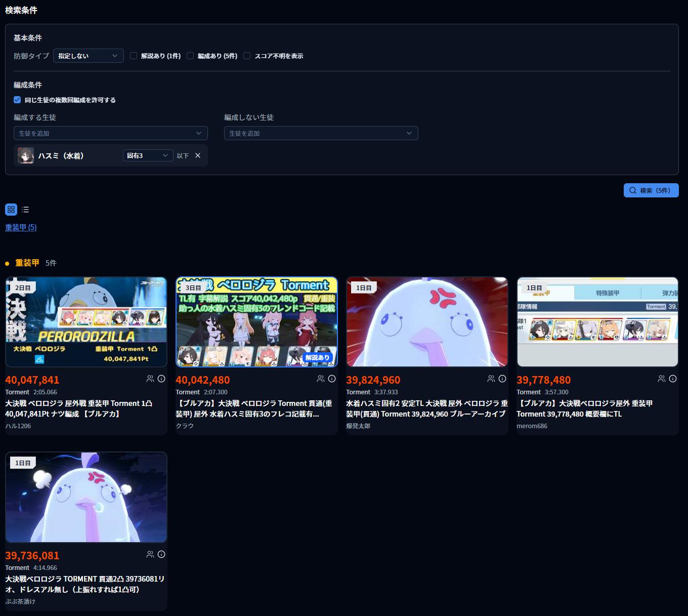688x616 pixels.
Task: Toggle スコア不明を表示 checkbox
Action: click(247, 56)
